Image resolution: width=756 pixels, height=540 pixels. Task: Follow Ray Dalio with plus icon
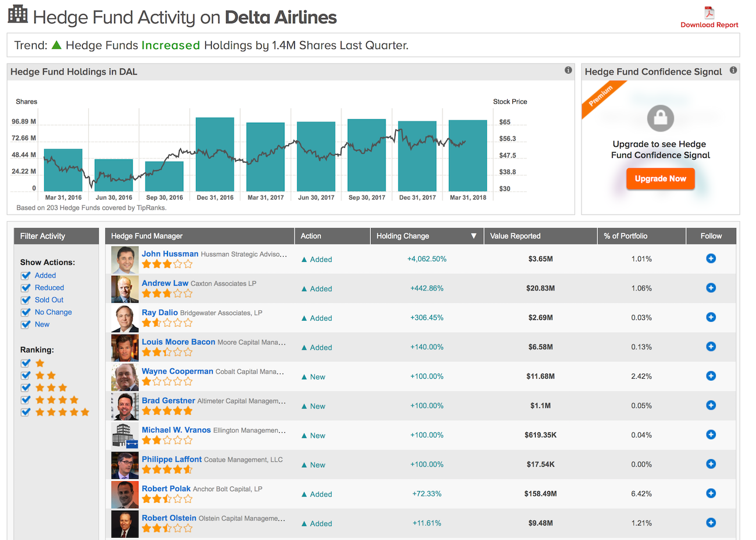point(711,317)
